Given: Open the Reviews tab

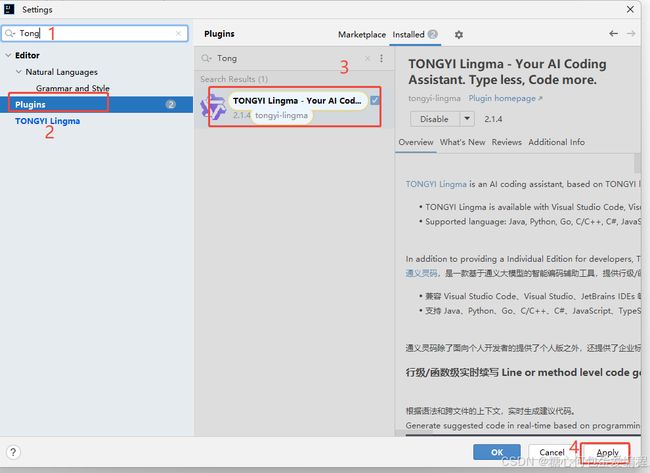Looking at the screenshot, I should pyautogui.click(x=507, y=142).
